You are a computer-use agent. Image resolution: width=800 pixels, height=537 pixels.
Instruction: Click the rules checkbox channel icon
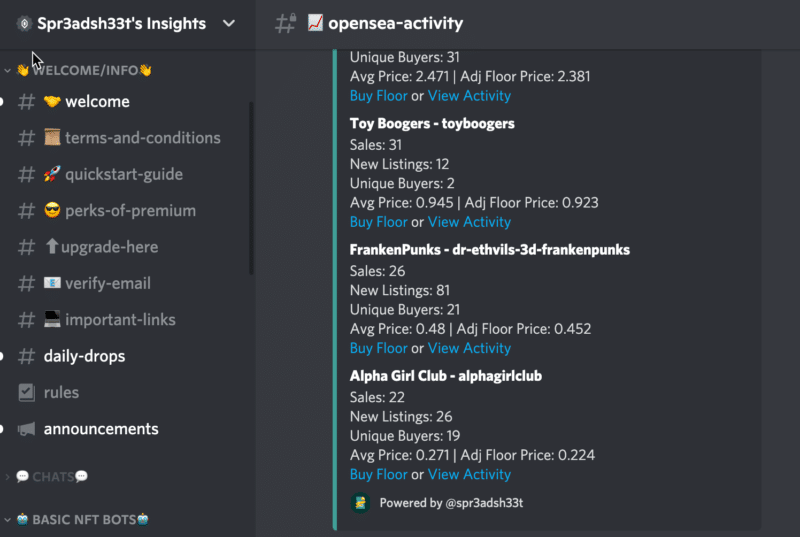pyautogui.click(x=27, y=393)
